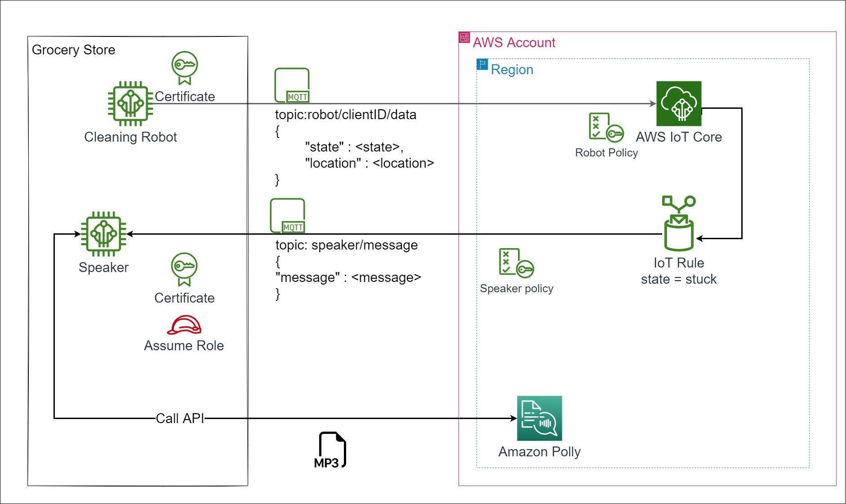846x504 pixels.
Task: Click the state = stuck text
Action: [x=679, y=279]
